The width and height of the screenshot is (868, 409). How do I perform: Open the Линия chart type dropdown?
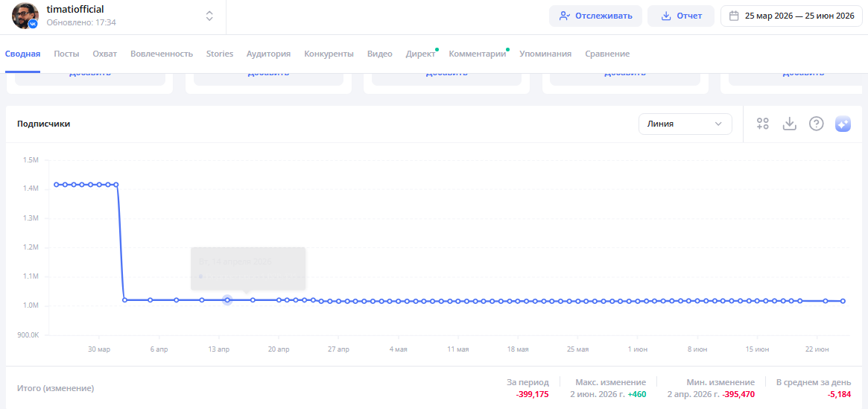(x=685, y=124)
